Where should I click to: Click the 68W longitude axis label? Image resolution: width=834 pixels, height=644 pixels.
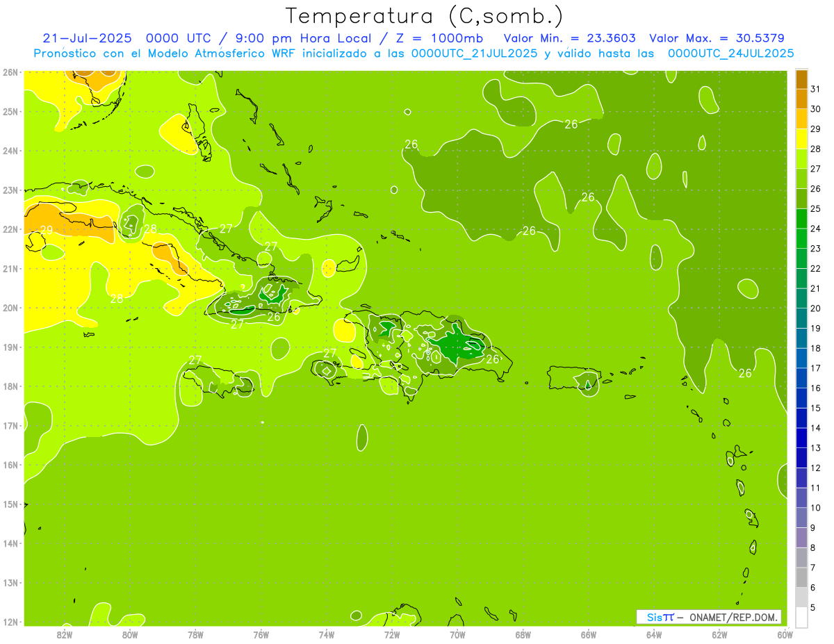click(523, 634)
